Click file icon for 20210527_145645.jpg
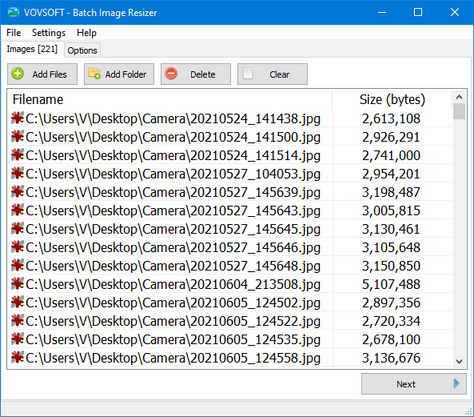This screenshot has height=417, width=474. pos(17,228)
